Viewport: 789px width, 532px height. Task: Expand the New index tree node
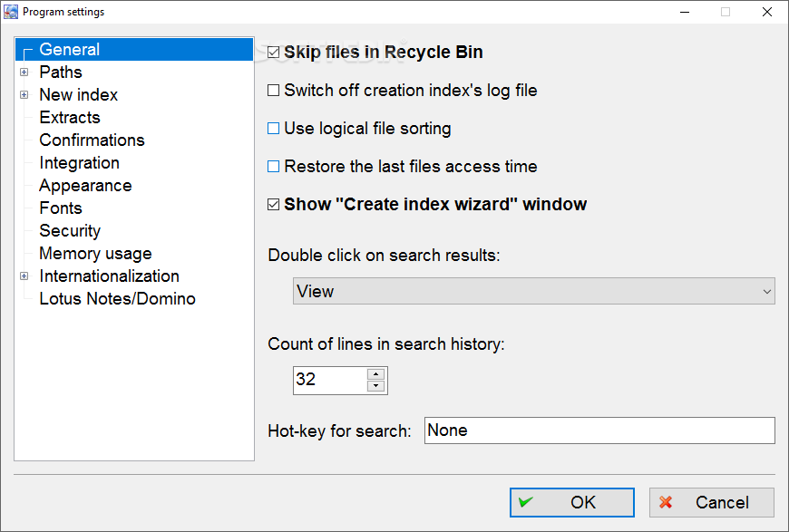24,95
